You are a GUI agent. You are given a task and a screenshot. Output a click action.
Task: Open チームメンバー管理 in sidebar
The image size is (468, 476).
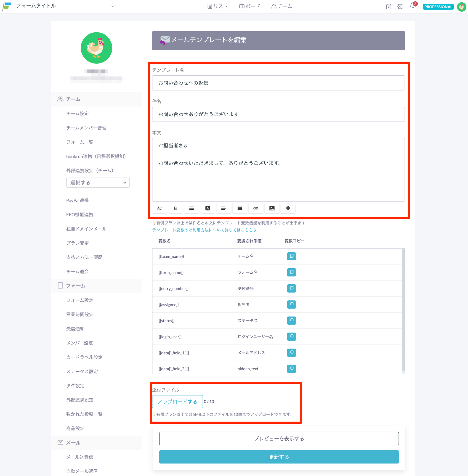click(86, 128)
